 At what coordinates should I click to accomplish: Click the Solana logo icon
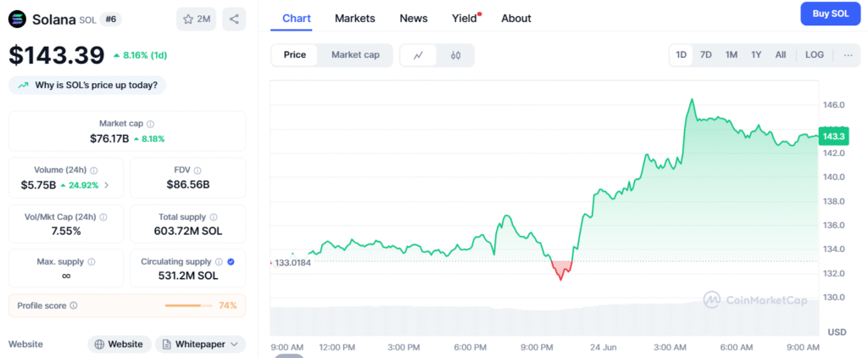(x=18, y=20)
